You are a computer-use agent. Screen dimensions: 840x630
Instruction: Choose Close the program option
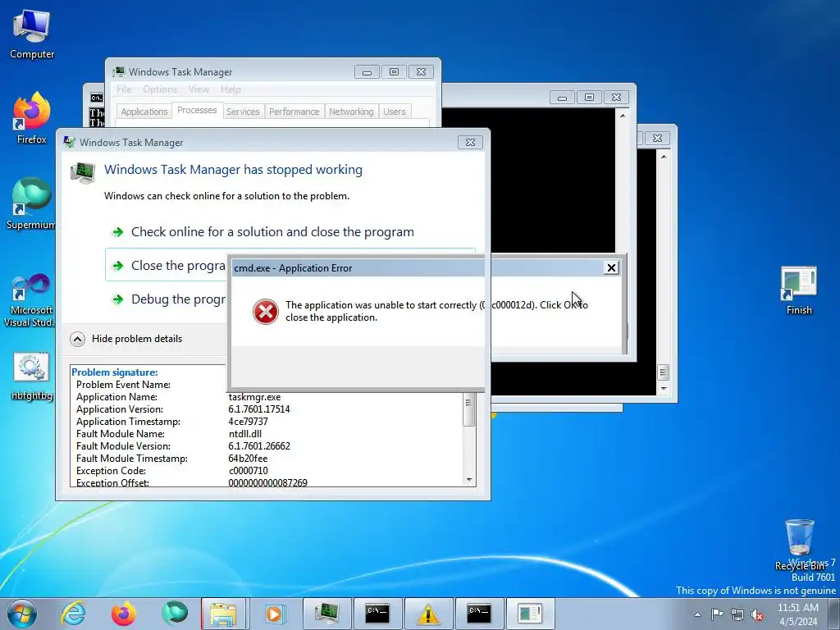point(167,266)
